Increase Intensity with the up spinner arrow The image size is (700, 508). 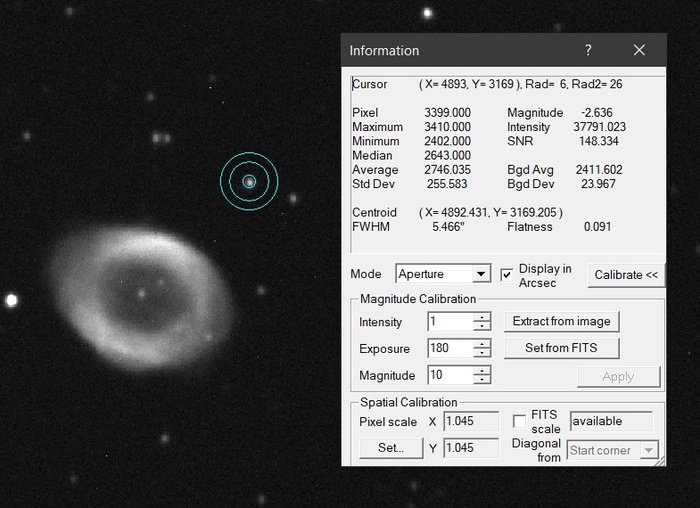pyautogui.click(x=482, y=317)
